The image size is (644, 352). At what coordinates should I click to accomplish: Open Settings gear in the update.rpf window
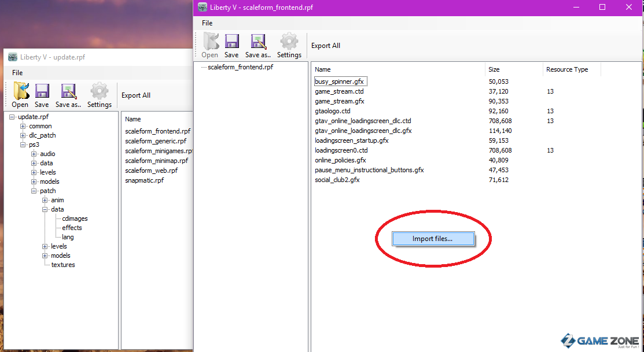coord(100,91)
